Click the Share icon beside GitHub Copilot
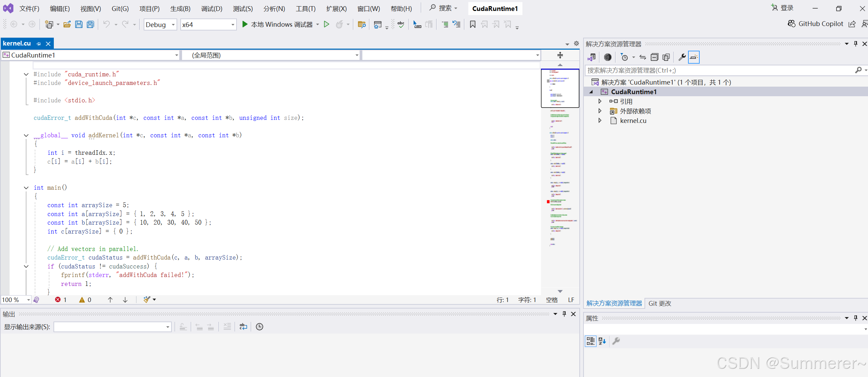 click(x=852, y=24)
